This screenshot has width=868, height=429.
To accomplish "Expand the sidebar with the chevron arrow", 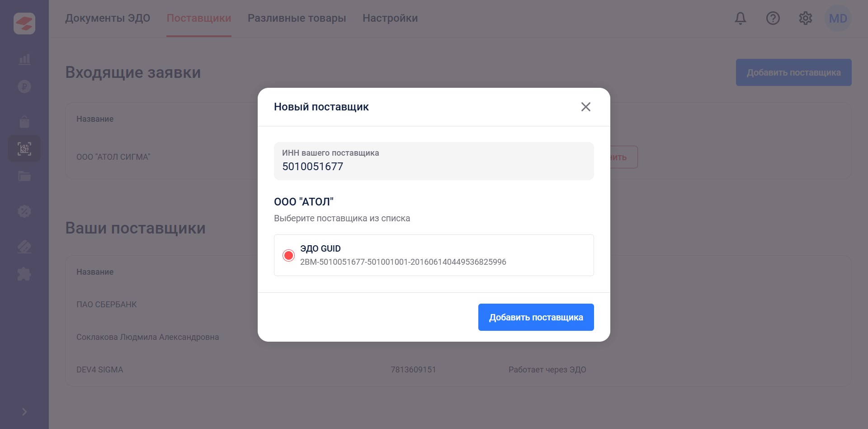I will (x=24, y=412).
